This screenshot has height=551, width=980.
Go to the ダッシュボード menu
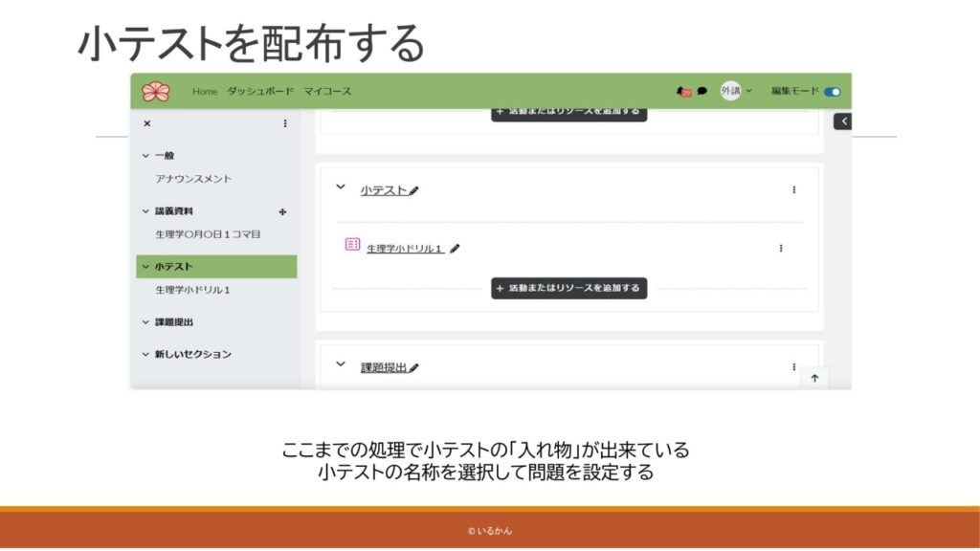[259, 92]
